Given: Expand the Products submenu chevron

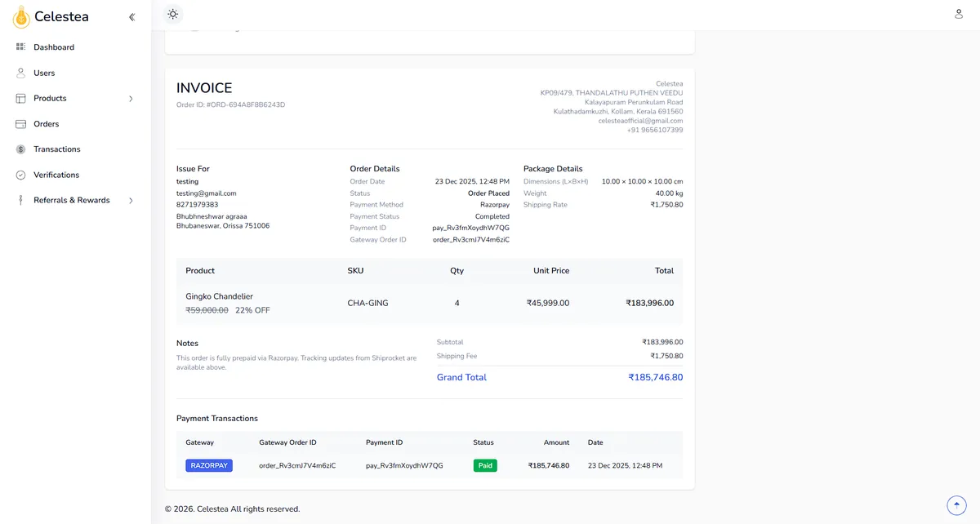Looking at the screenshot, I should (x=131, y=99).
